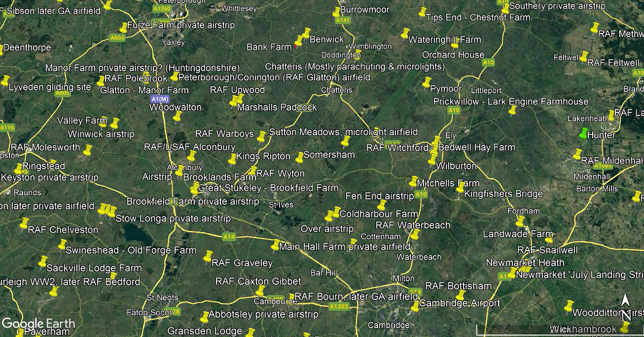The image size is (644, 337).
Task: Click the "RAF Caxton Gibbet" label
Action: (258, 281)
